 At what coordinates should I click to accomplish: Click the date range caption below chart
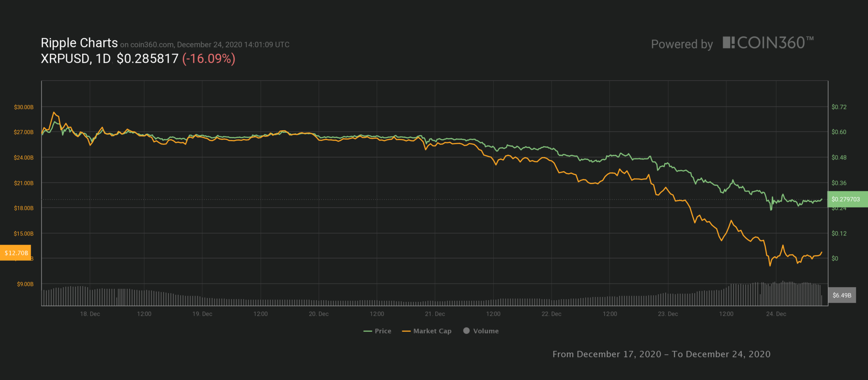[x=662, y=354]
